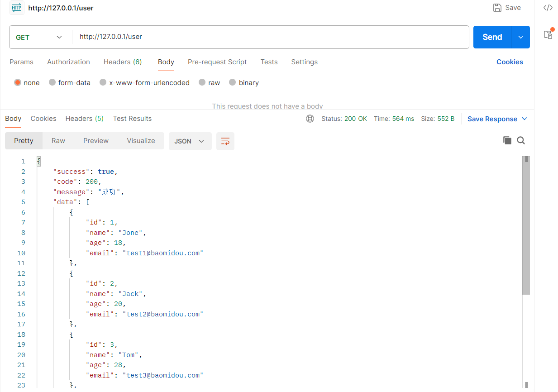Click the Save floppy disk icon
The image size is (558, 392).
(497, 8)
